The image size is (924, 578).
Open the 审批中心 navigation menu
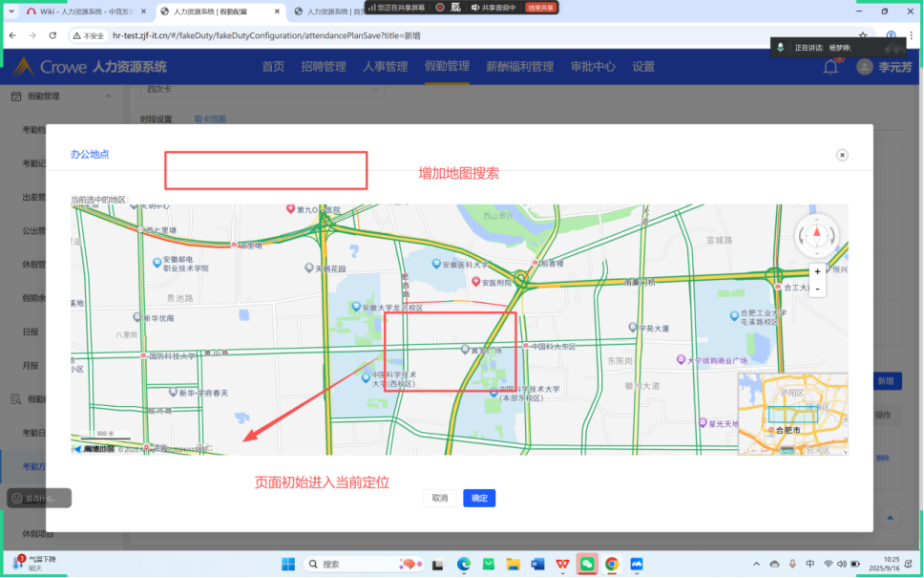coord(593,67)
